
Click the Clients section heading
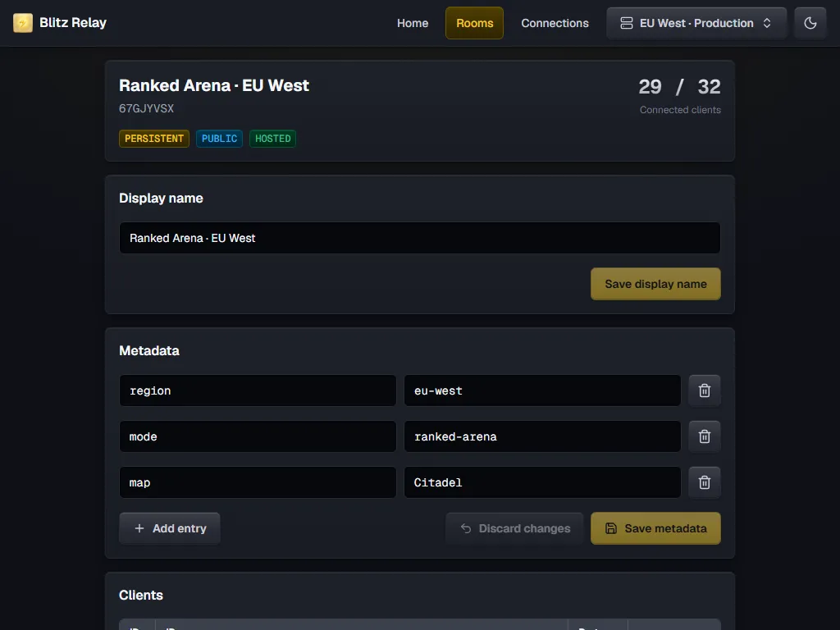141,596
